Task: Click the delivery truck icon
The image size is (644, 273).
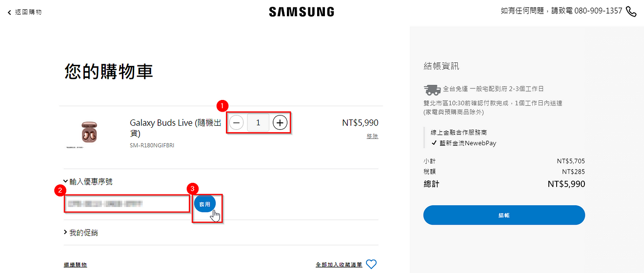Action: (x=432, y=89)
